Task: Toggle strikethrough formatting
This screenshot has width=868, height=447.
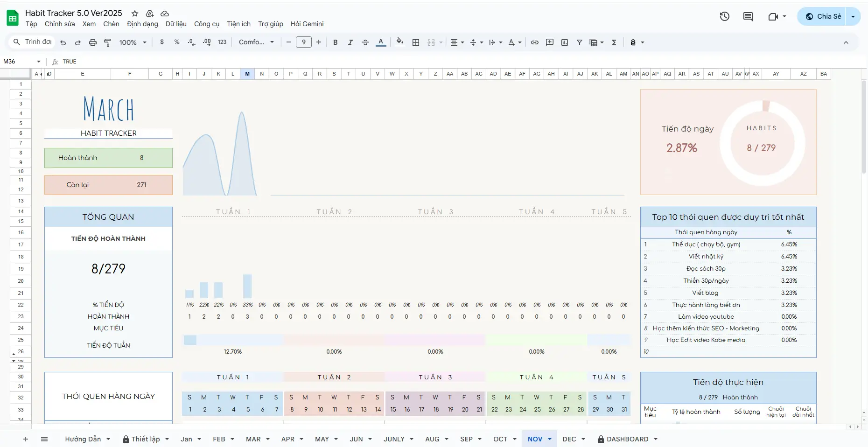Action: point(365,42)
